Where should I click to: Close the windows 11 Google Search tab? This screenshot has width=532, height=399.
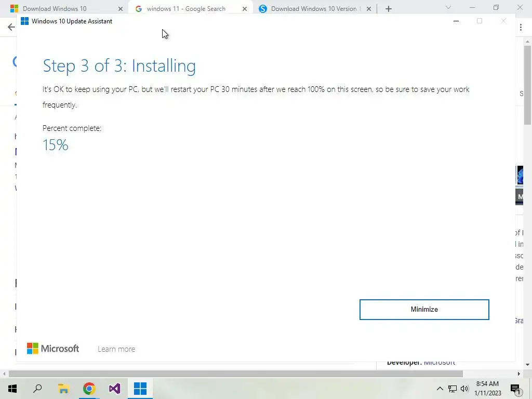pos(245,9)
